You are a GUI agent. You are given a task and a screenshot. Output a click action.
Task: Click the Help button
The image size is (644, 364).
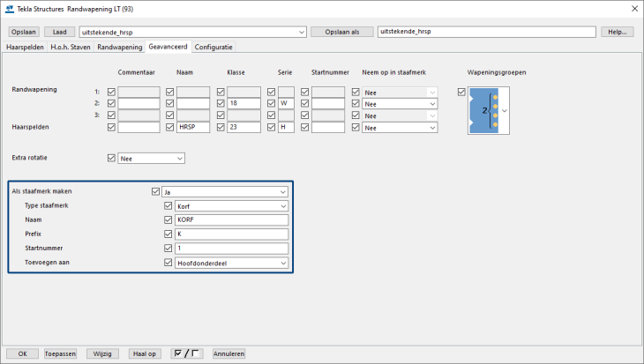click(617, 32)
